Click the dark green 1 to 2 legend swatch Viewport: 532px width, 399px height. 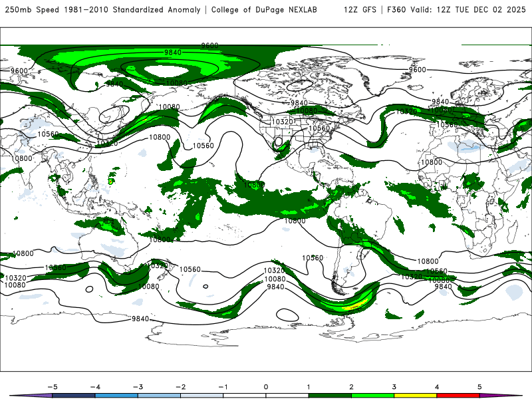[x=330, y=396]
